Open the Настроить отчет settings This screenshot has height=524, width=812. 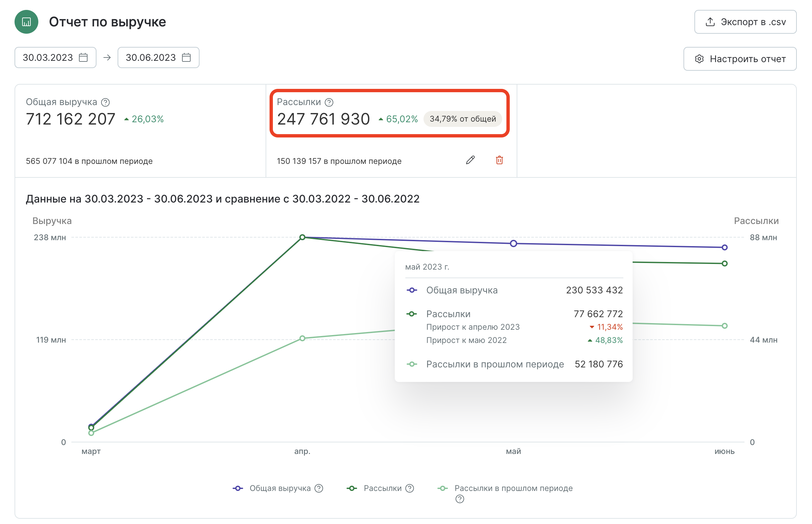pos(739,59)
